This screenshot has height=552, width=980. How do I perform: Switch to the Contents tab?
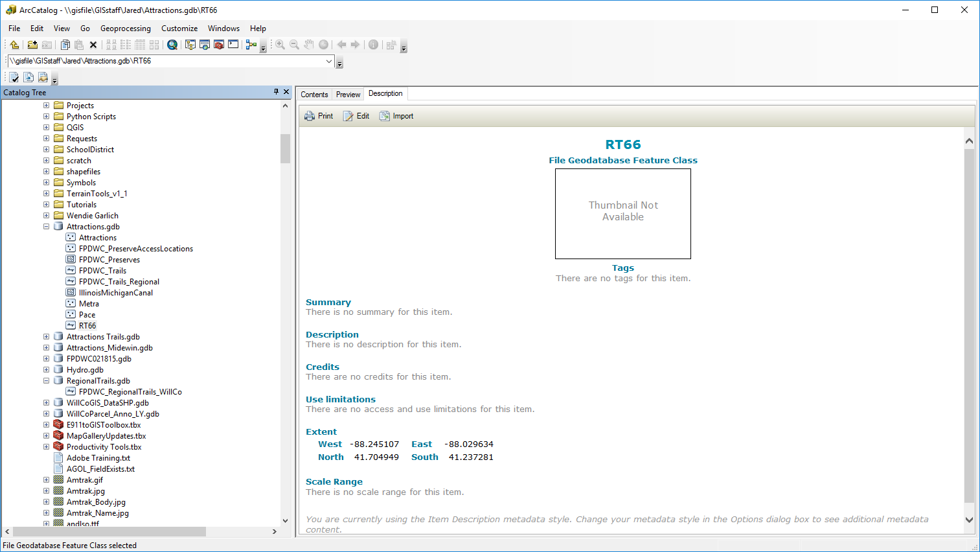tap(314, 95)
